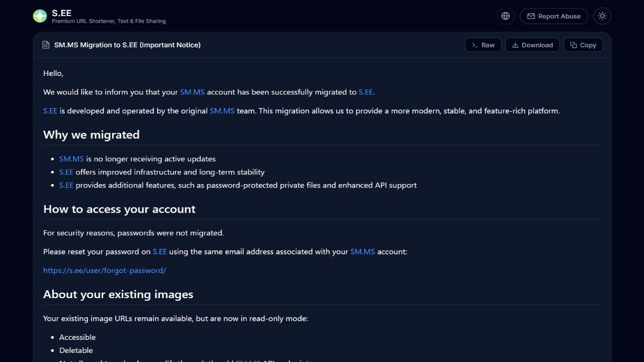Click the 'Hello,' greeting text

coord(53,73)
